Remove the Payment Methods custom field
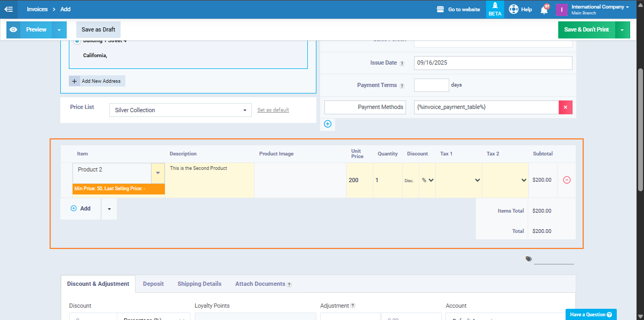The height and width of the screenshot is (320, 644). (565, 107)
